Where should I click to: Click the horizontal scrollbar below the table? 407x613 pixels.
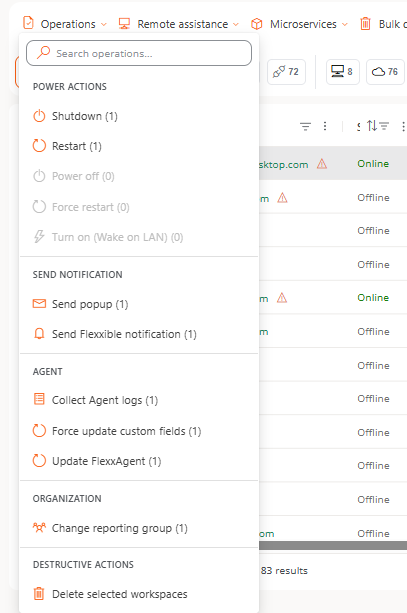333,545
